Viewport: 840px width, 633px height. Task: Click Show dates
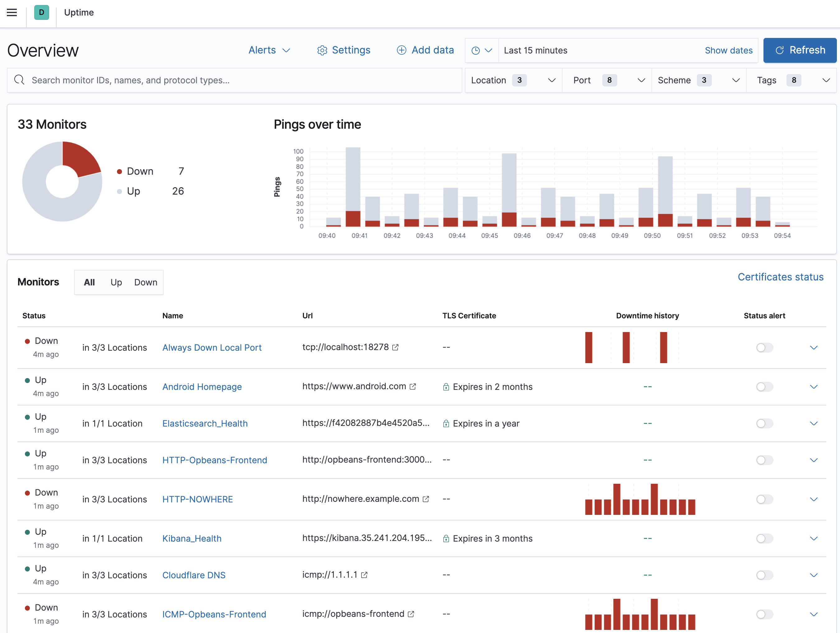(x=728, y=50)
